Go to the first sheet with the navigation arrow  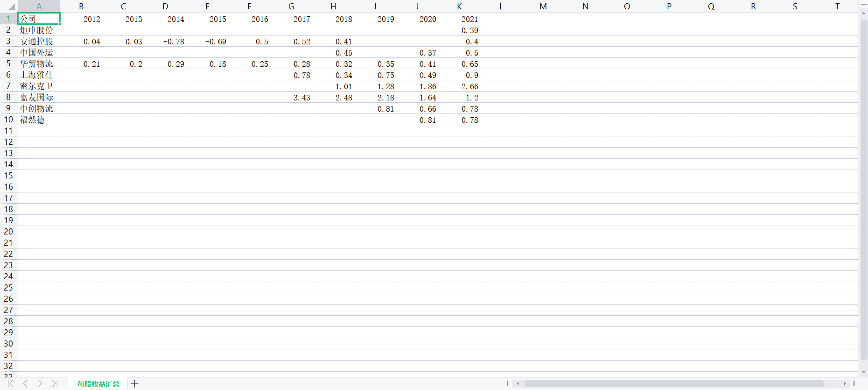[x=10, y=383]
